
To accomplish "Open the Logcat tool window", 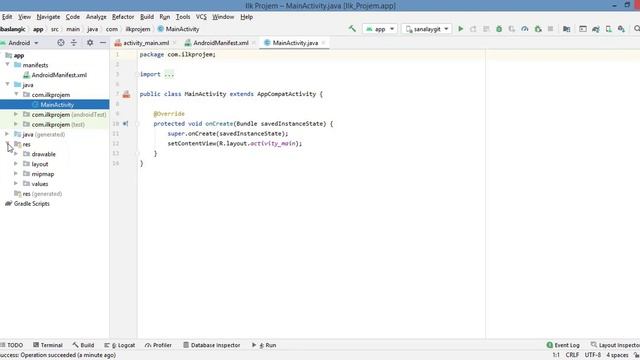I will click(120, 345).
